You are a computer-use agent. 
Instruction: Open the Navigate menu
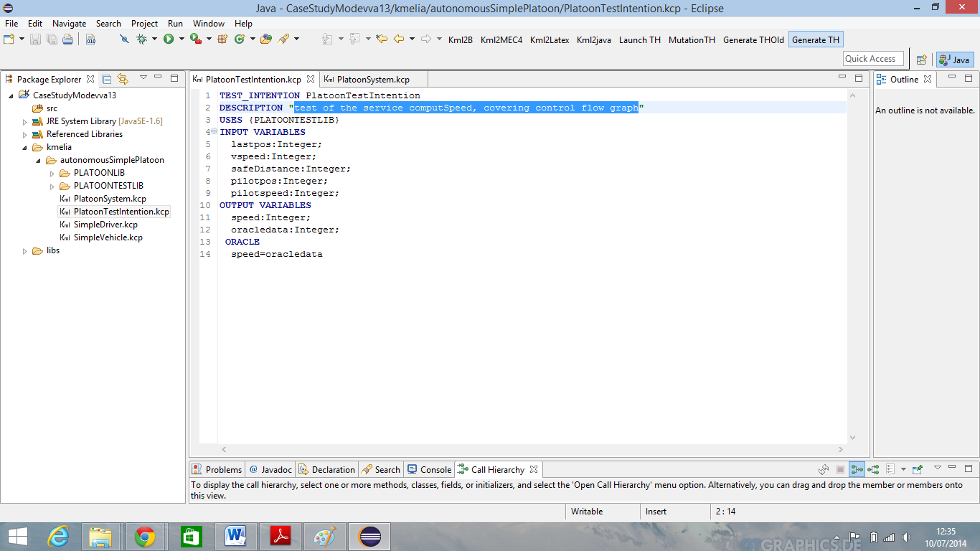tap(69, 23)
